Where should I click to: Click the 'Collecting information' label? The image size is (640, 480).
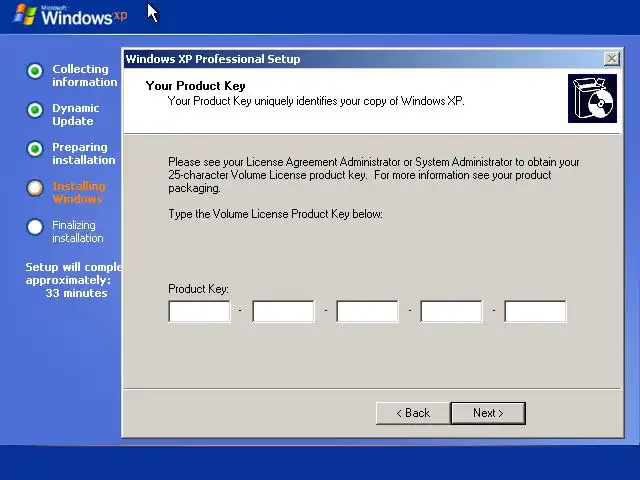[x=84, y=76]
